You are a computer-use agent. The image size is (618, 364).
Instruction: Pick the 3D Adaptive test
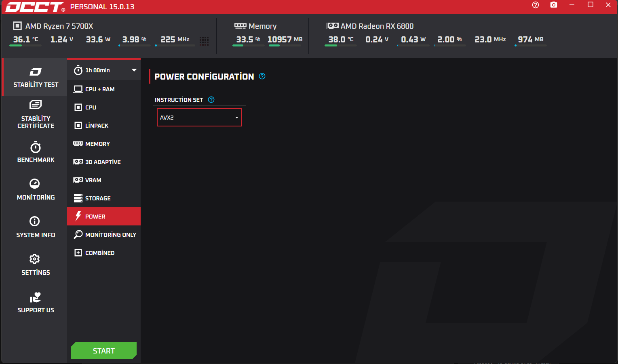[x=104, y=162]
